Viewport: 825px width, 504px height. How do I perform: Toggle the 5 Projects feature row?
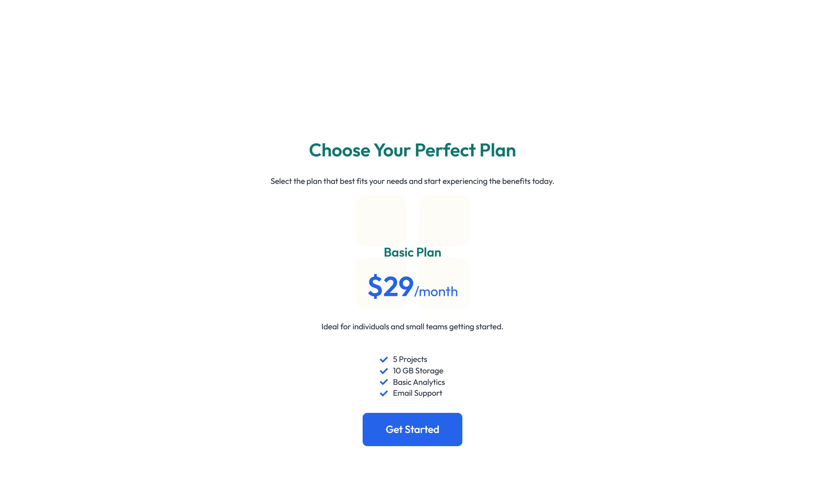(410, 359)
